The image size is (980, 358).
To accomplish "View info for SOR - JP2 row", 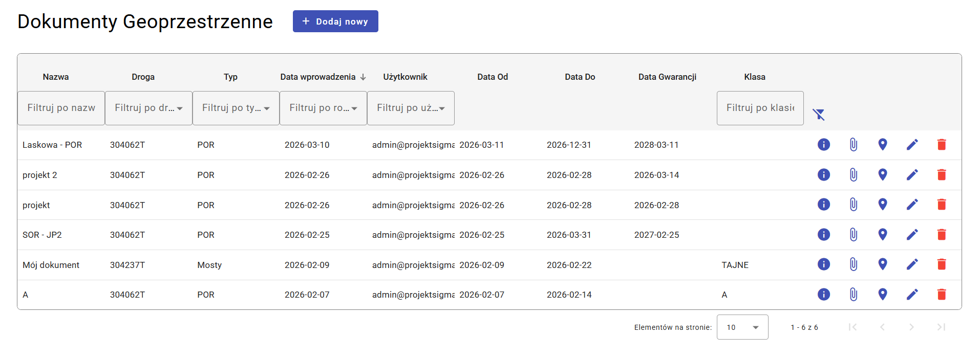I will (x=823, y=235).
